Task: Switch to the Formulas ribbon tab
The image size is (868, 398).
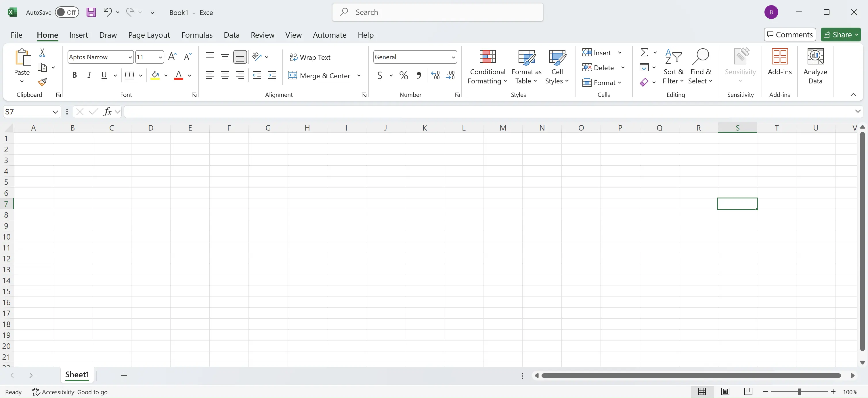Action: click(197, 35)
